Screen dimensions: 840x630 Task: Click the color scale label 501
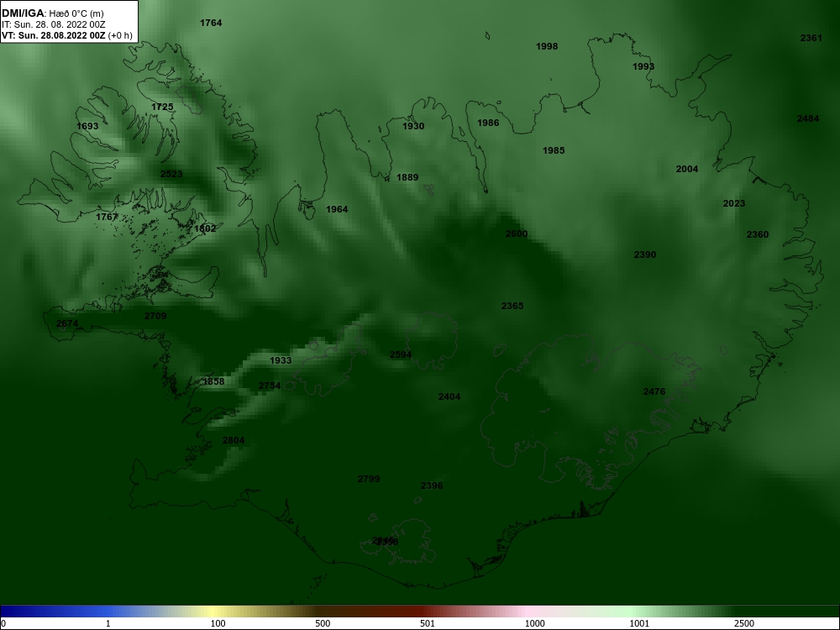428,623
